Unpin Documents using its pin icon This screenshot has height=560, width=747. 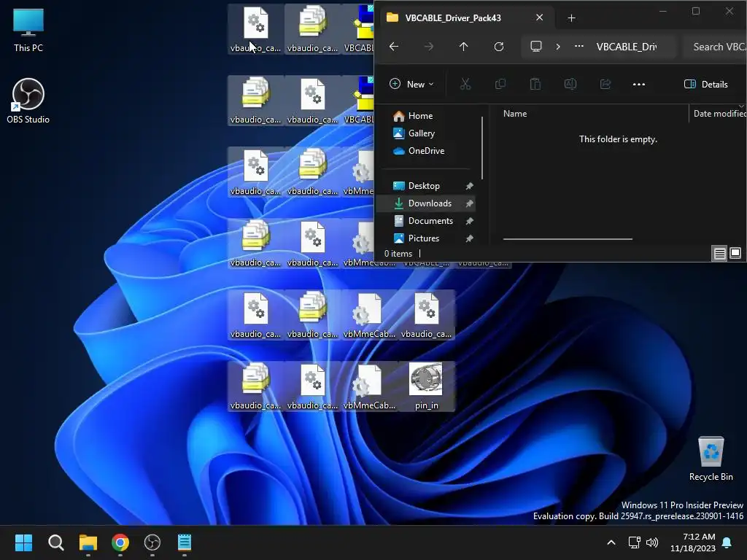(469, 221)
